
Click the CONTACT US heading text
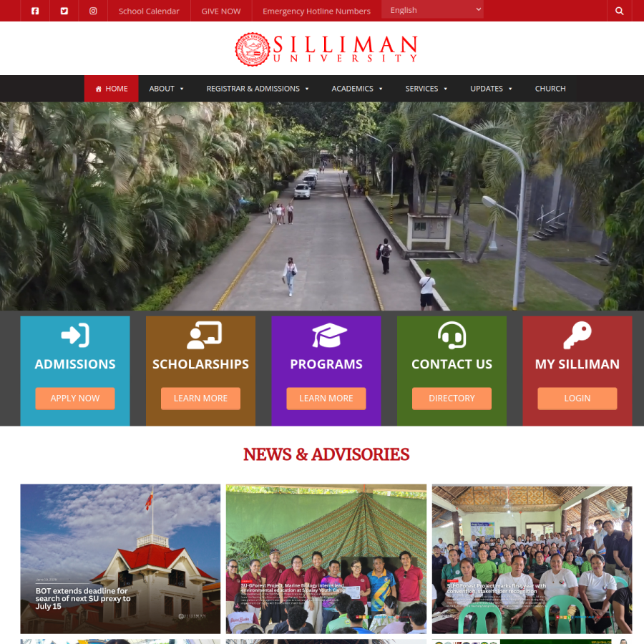452,364
